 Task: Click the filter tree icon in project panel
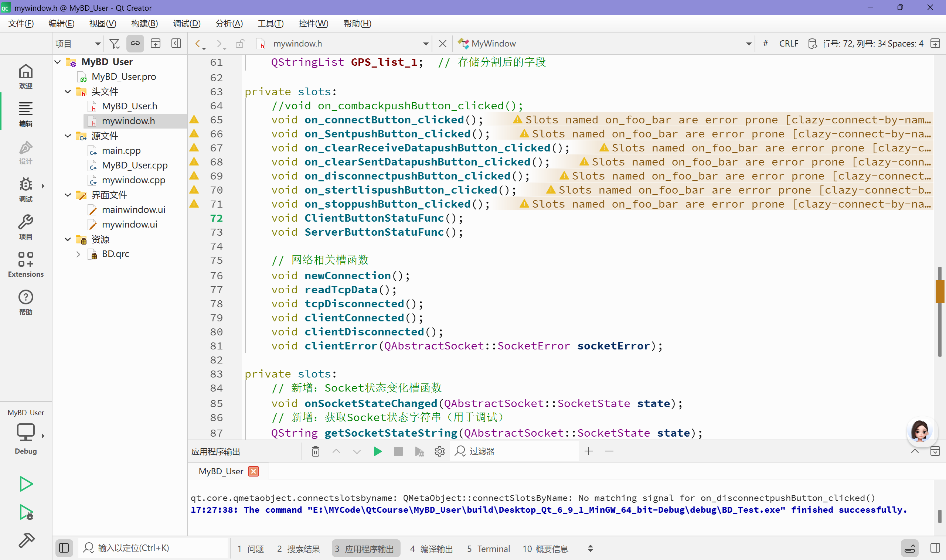click(x=114, y=44)
